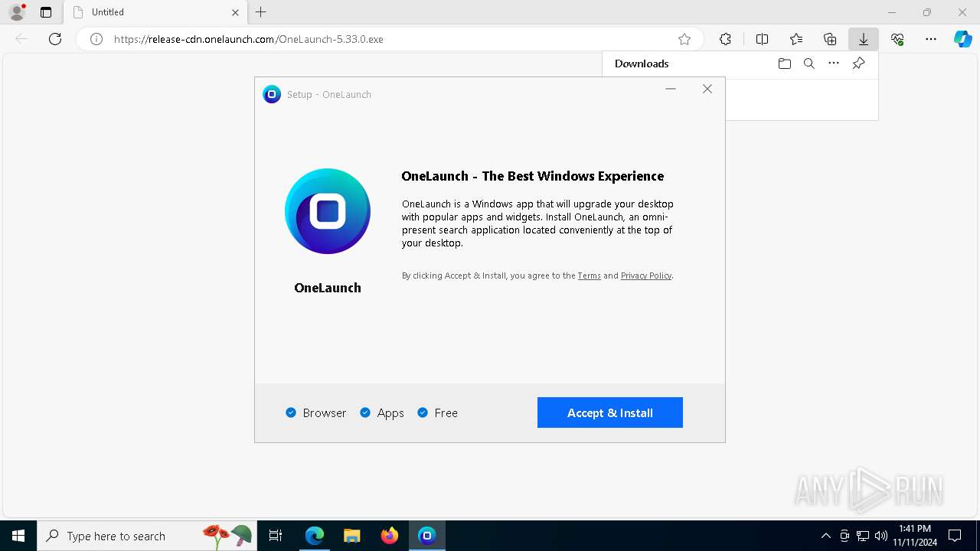Viewport: 980px width, 551px height.
Task: Open the notification center
Action: click(955, 536)
